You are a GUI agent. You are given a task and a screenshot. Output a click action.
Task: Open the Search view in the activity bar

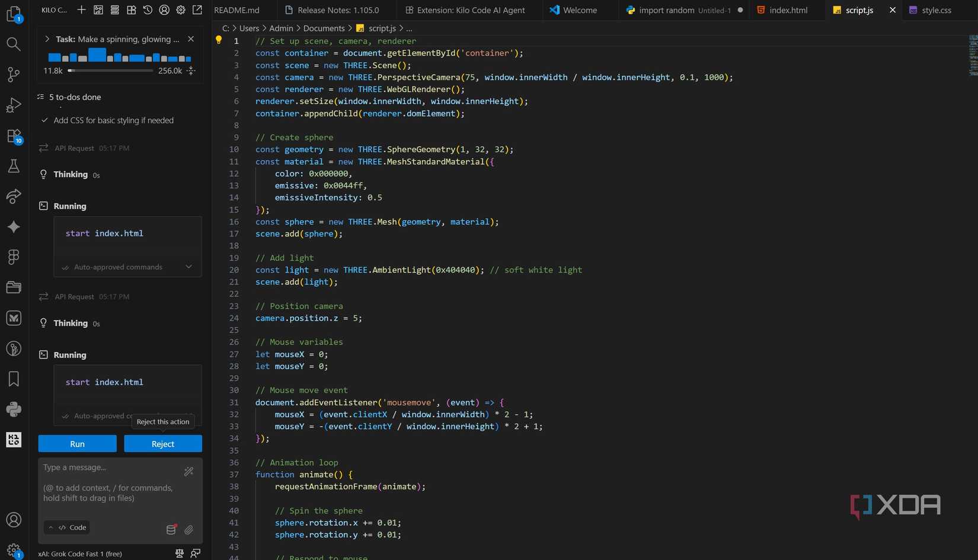coord(13,44)
